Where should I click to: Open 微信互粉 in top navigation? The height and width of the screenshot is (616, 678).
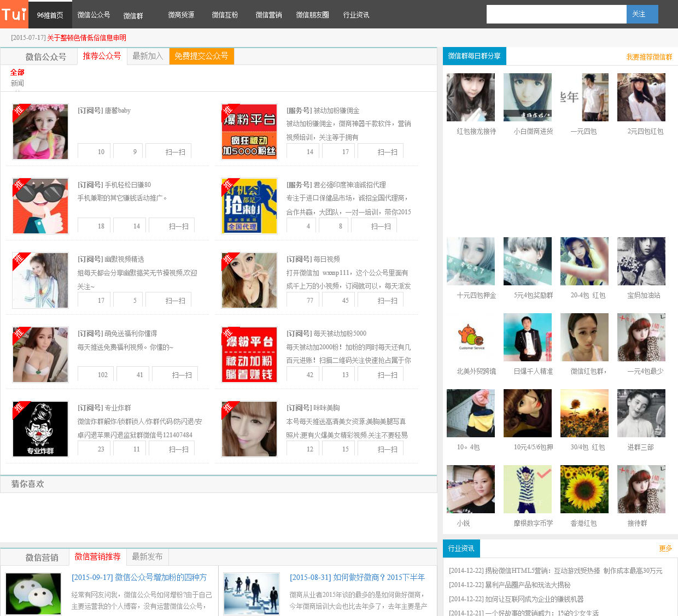(225, 15)
